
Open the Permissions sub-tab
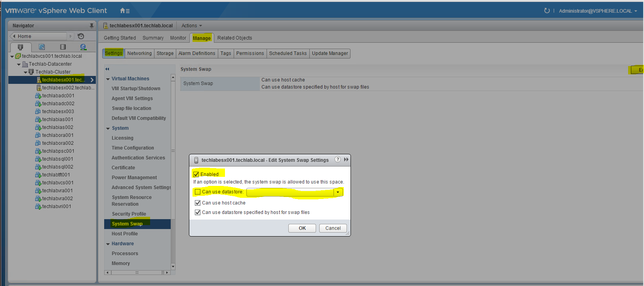coord(250,53)
